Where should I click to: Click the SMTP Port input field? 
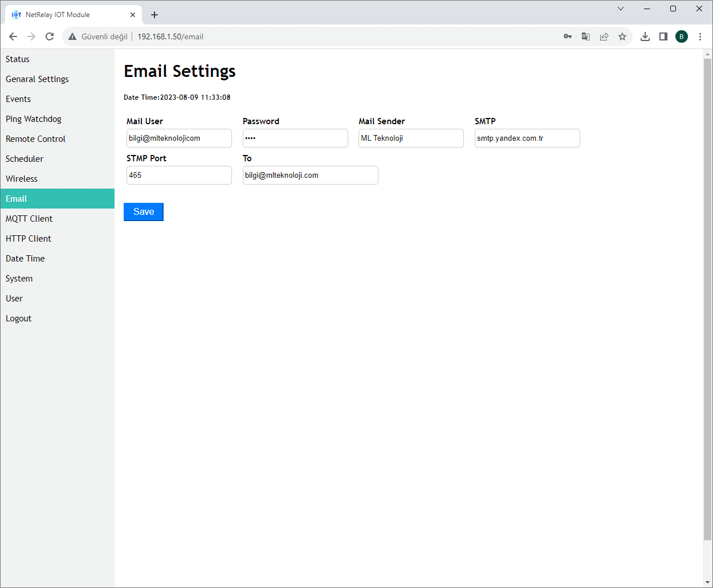click(x=178, y=175)
